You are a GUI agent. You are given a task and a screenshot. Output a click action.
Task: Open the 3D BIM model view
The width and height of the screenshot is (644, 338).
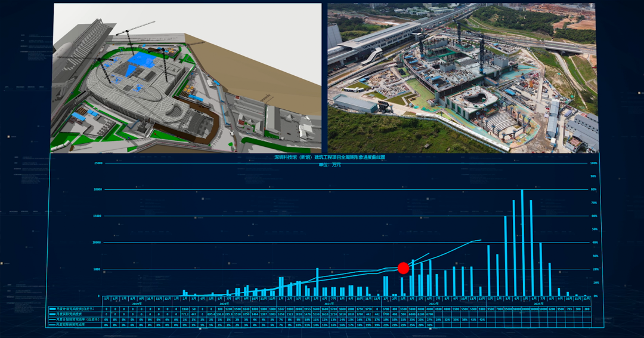[x=187, y=78]
